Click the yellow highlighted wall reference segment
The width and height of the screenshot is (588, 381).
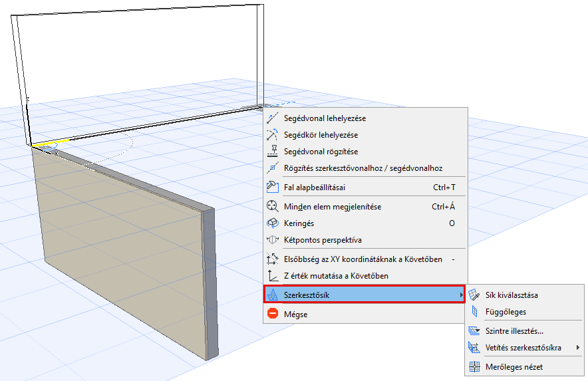click(51, 142)
